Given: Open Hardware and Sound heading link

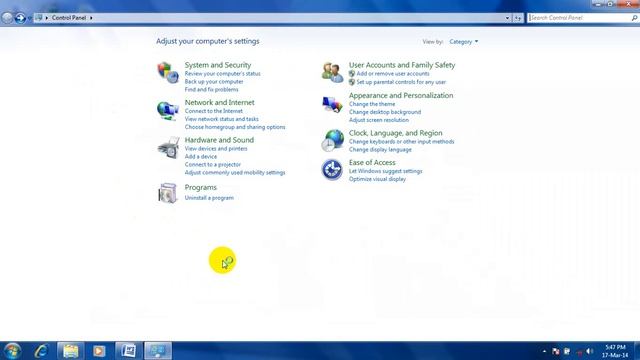Looking at the screenshot, I should [x=219, y=140].
